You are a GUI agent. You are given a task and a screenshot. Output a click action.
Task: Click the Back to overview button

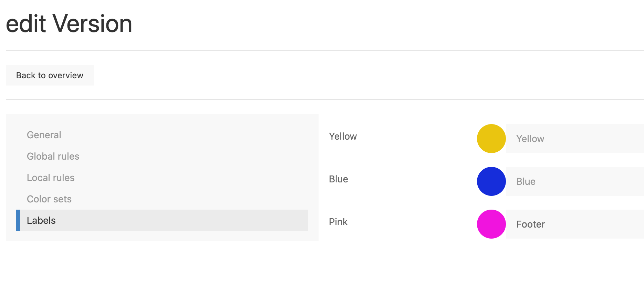tap(50, 75)
